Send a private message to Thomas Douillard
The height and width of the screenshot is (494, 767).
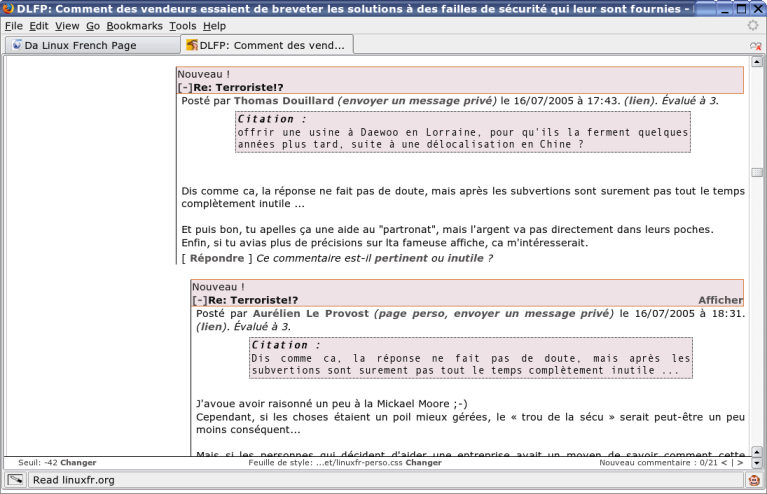tap(417, 101)
